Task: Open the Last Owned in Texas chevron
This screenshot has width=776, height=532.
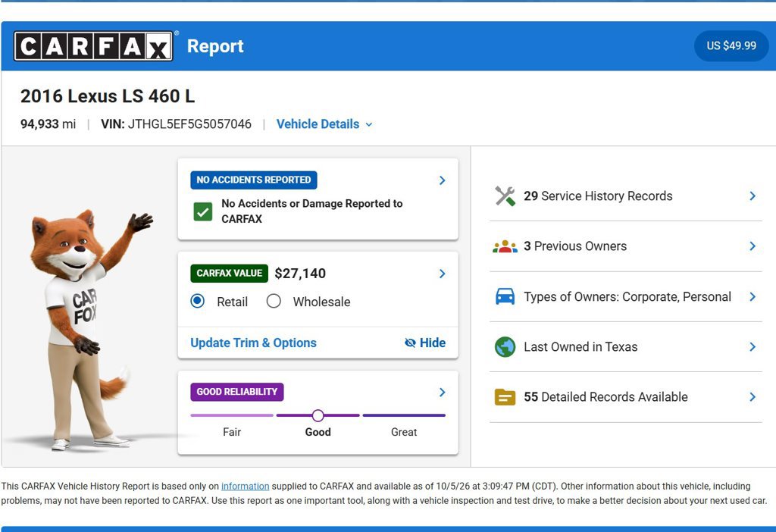Action: point(753,347)
